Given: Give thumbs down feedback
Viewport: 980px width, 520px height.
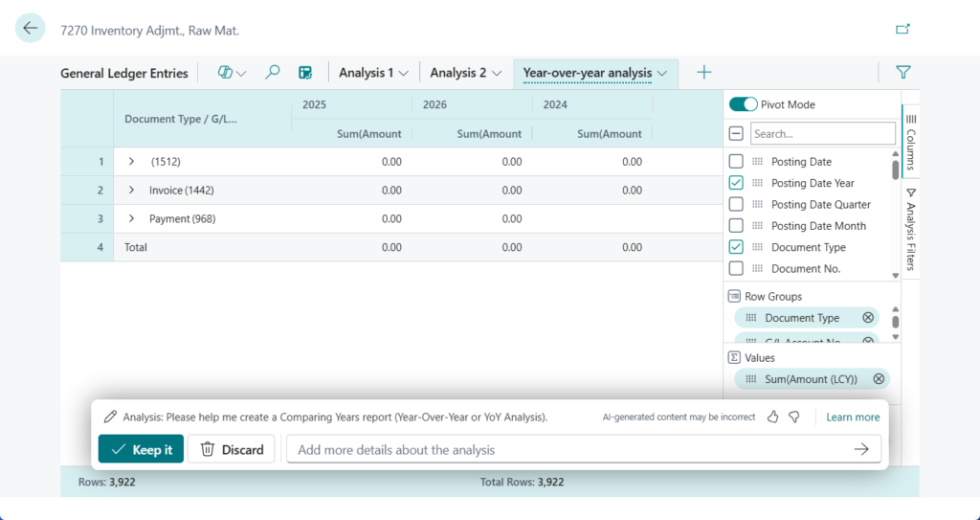Looking at the screenshot, I should pos(793,418).
